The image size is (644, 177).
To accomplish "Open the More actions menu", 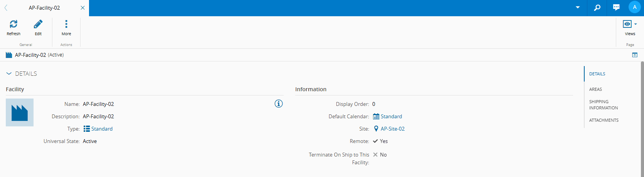I will (x=66, y=24).
